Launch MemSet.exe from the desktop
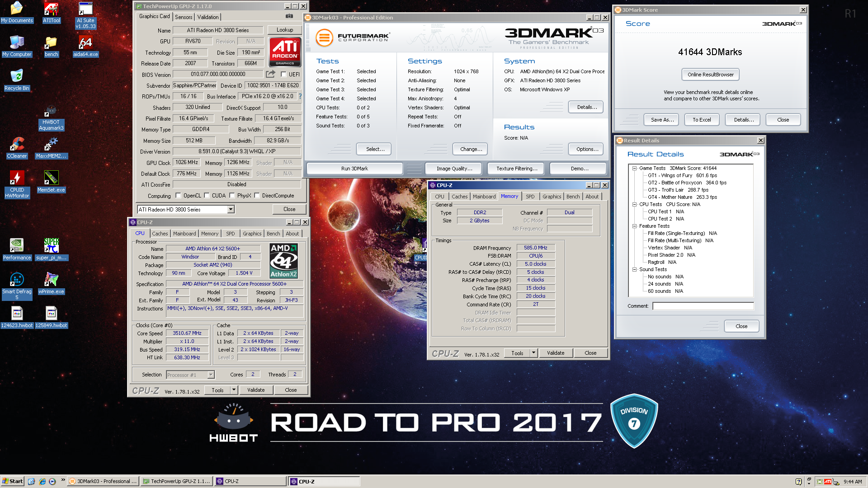 click(51, 182)
